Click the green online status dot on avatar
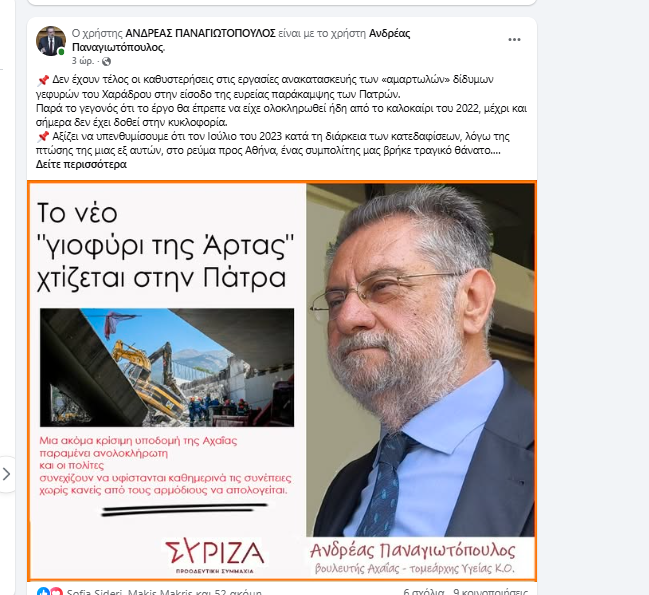The height and width of the screenshot is (595, 649). [61, 51]
